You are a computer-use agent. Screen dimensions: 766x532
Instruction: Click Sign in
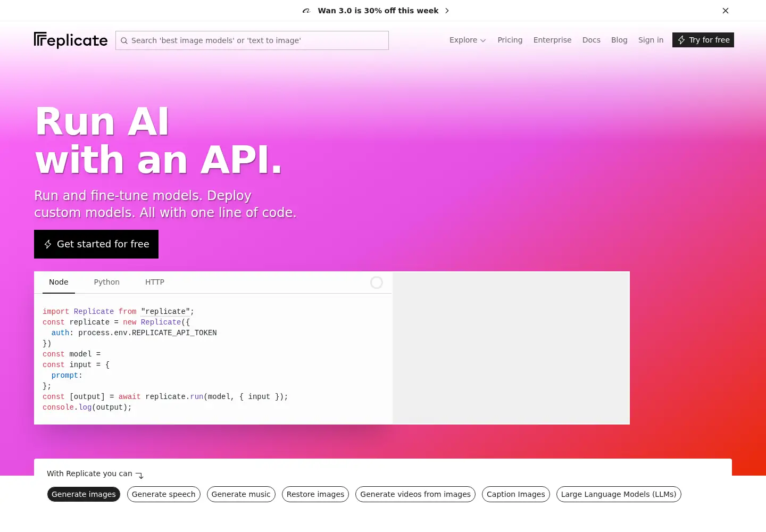(x=651, y=40)
